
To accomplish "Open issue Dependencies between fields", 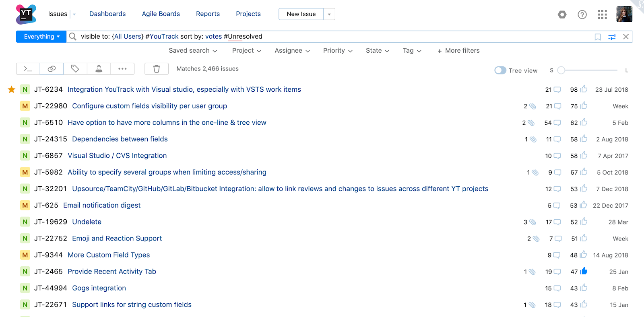I will [120, 139].
